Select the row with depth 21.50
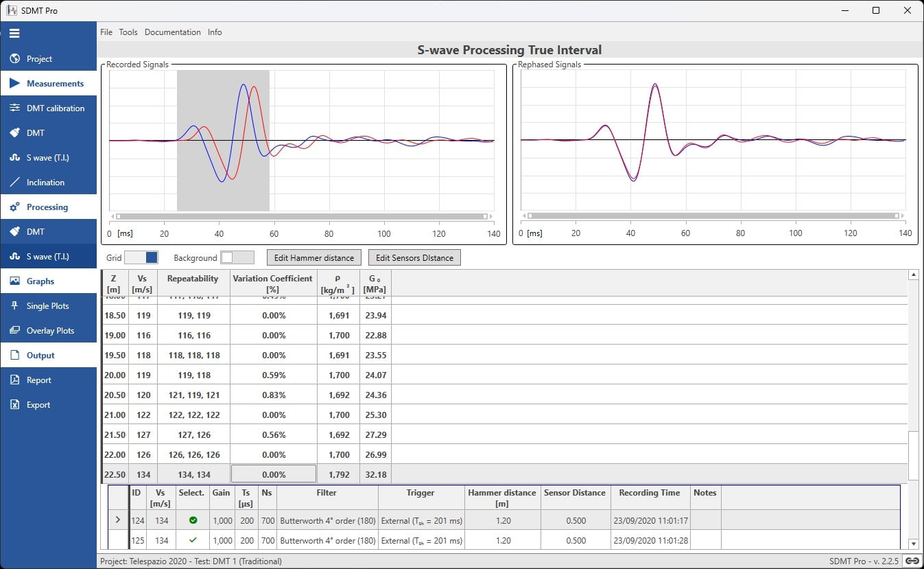 pyautogui.click(x=504, y=435)
